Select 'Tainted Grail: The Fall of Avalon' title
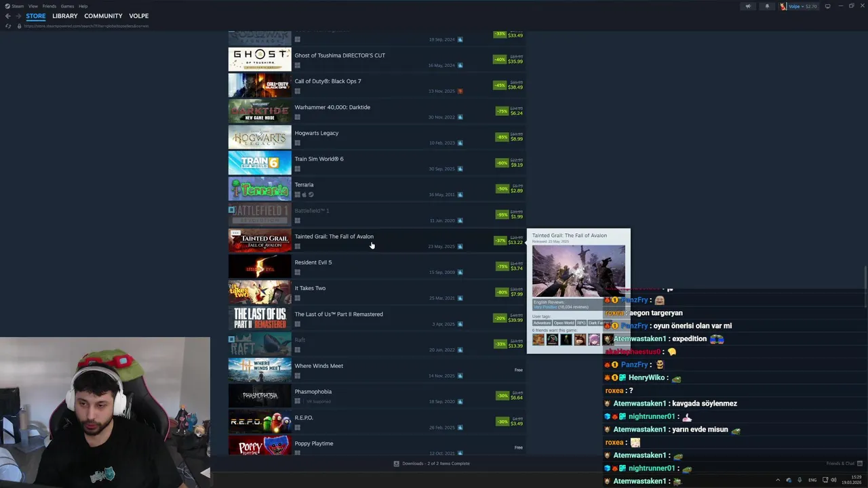The width and height of the screenshot is (868, 488). coord(334,237)
